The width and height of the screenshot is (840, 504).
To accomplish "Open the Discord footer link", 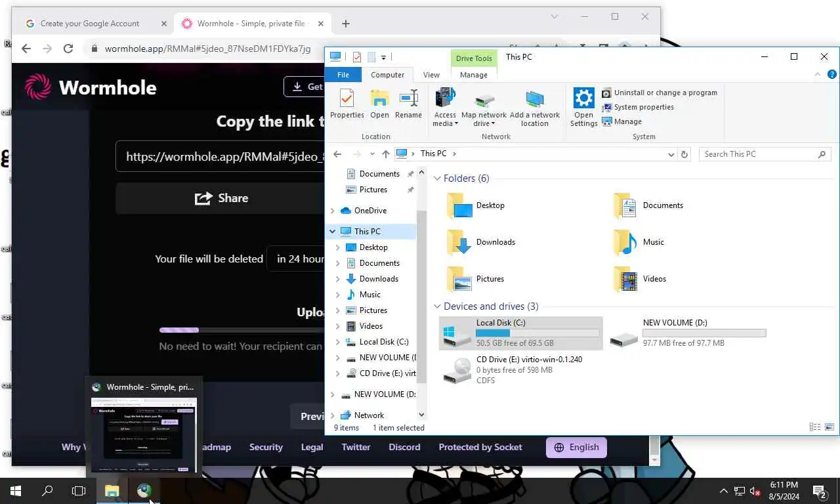I will click(x=404, y=448).
